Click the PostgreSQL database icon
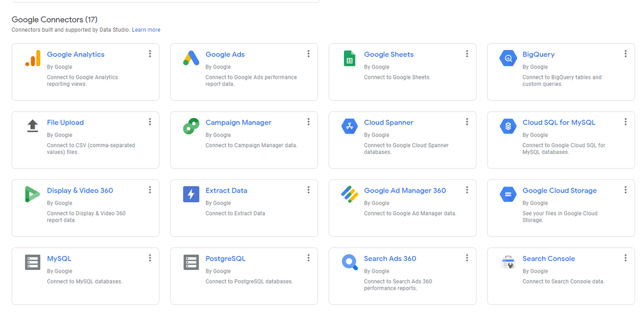Viewport: 644px width, 315px height. [191, 262]
